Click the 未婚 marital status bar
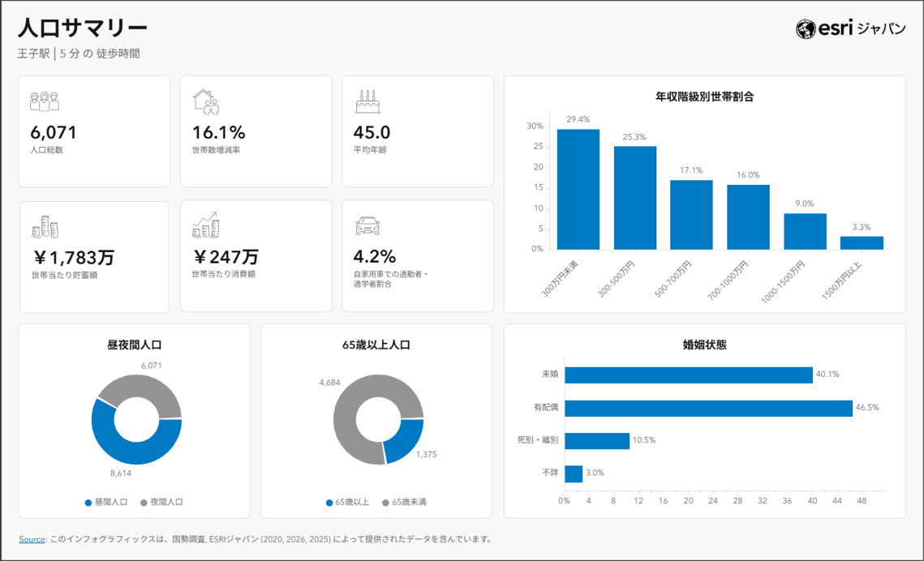Image resolution: width=924 pixels, height=561 pixels. pyautogui.click(x=688, y=375)
